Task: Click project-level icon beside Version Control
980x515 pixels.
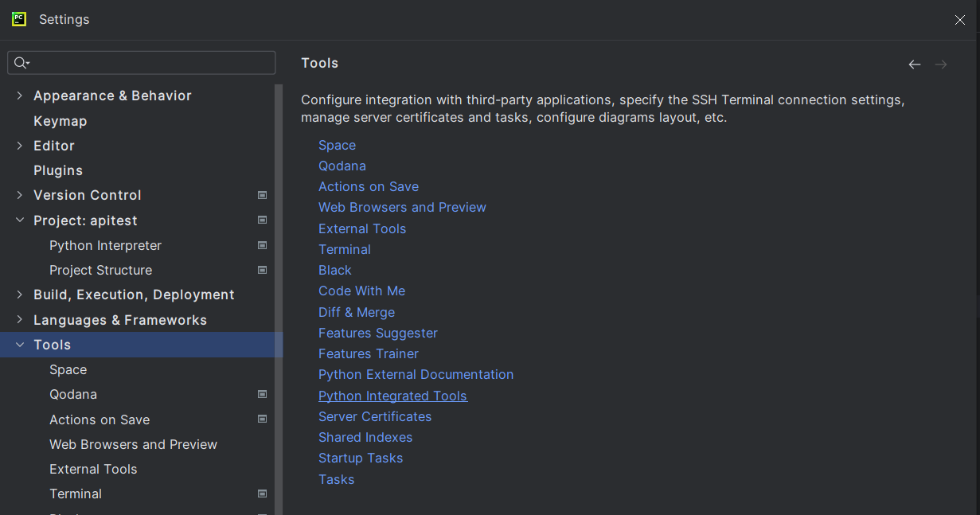Action: (x=262, y=195)
